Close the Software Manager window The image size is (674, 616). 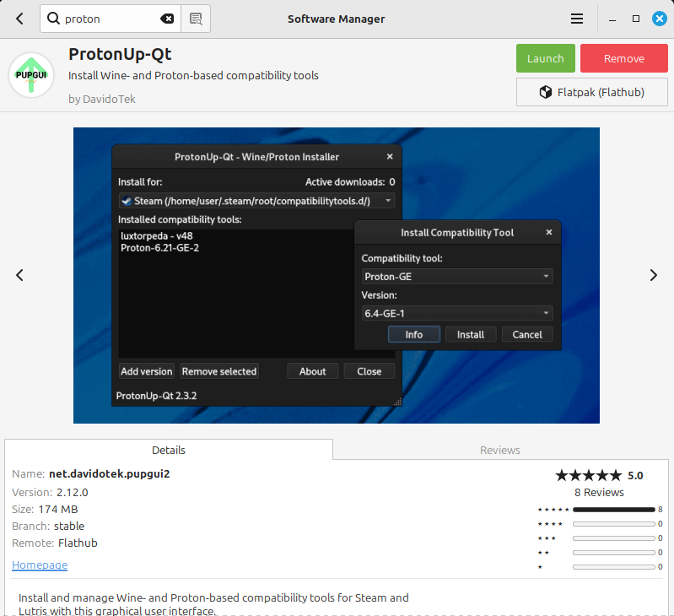pyautogui.click(x=660, y=19)
